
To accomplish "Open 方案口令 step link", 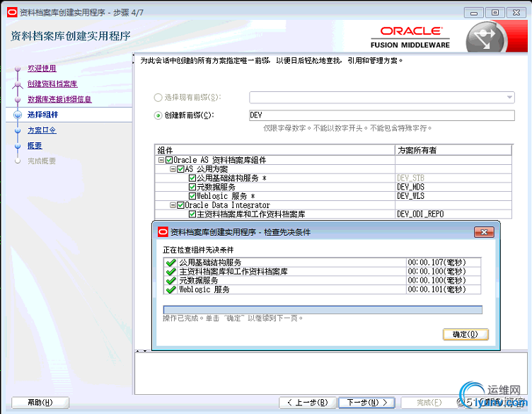I will point(42,130).
